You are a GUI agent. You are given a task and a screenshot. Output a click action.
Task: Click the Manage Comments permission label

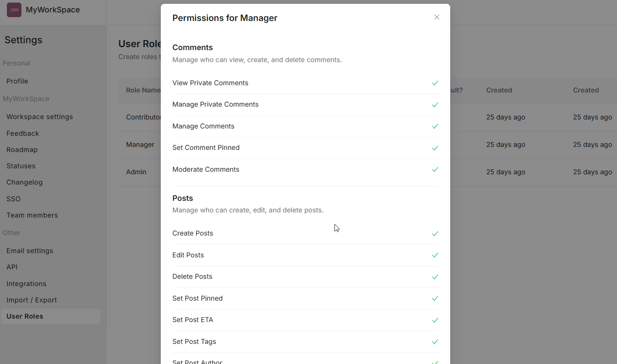click(203, 126)
